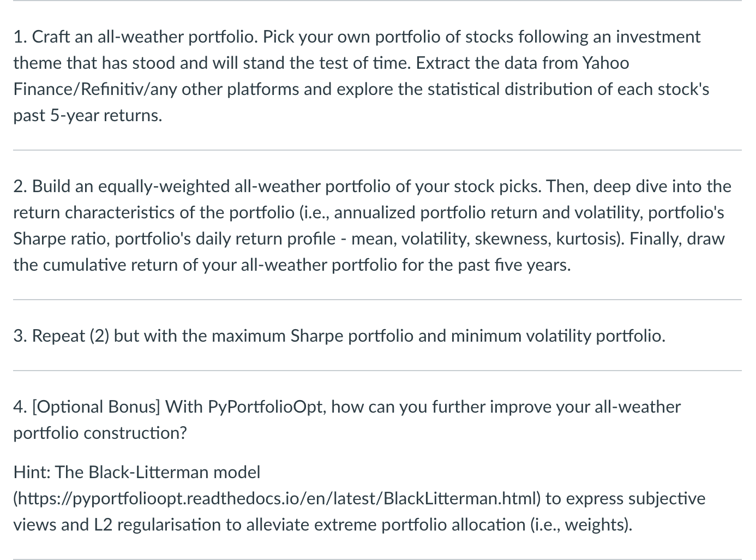Click 'Hint: The Black-Litterman model' text
The height and width of the screenshot is (560, 756).
point(137,472)
